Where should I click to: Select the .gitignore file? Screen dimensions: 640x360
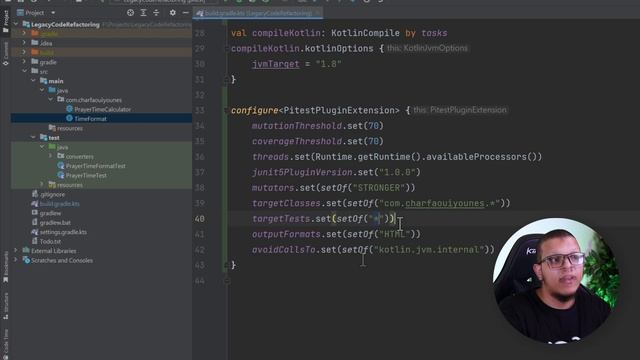pos(52,194)
